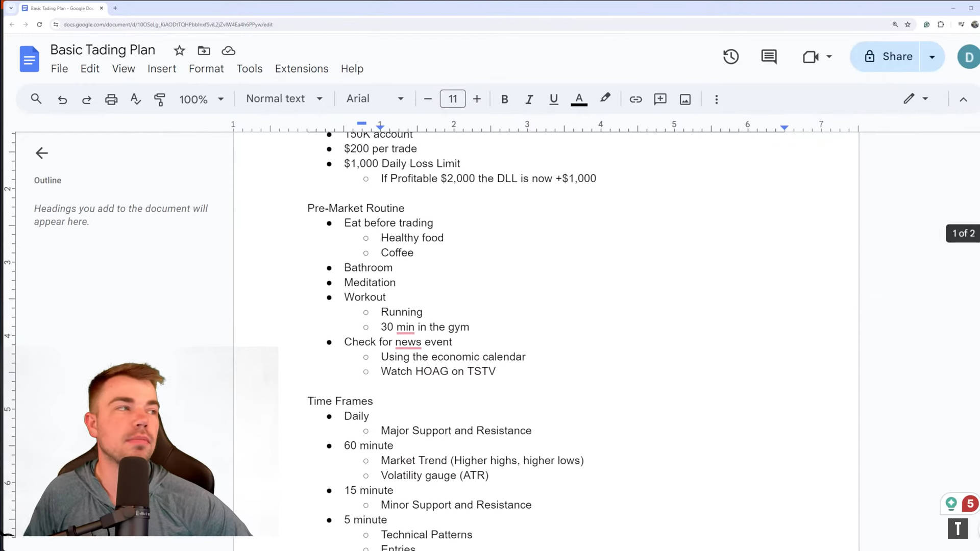This screenshot has height=551, width=980.
Task: Click the flagged word news
Action: [x=408, y=342]
